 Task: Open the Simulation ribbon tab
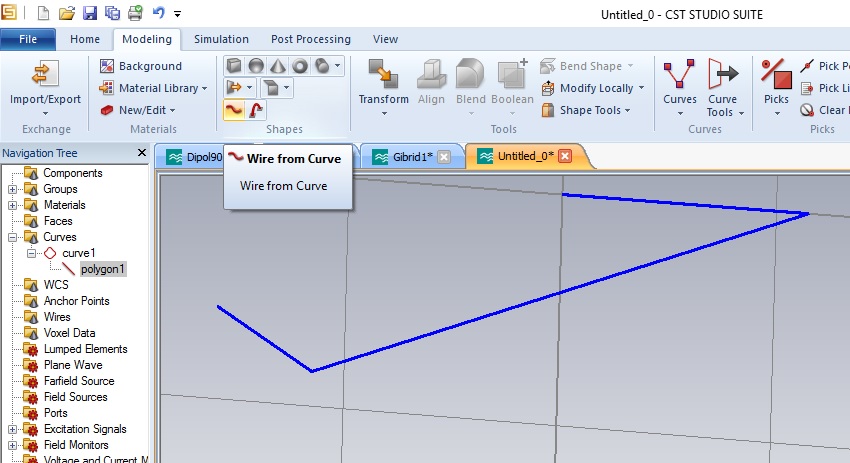tap(221, 39)
